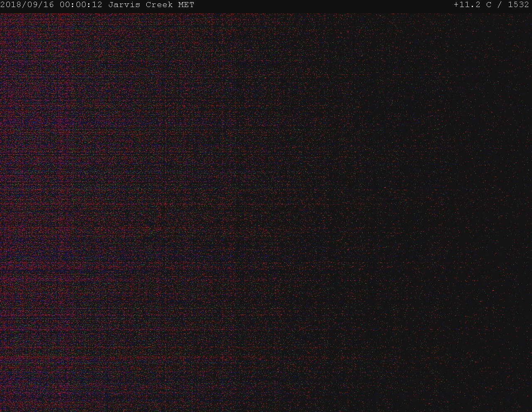This screenshot has height=412, width=532.
Task: Click the plus sign before 11.2
Action: pyautogui.click(x=456, y=5)
